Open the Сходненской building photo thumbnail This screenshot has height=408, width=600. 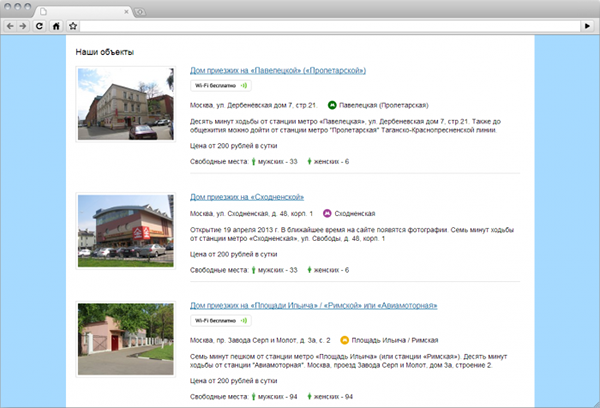click(126, 231)
